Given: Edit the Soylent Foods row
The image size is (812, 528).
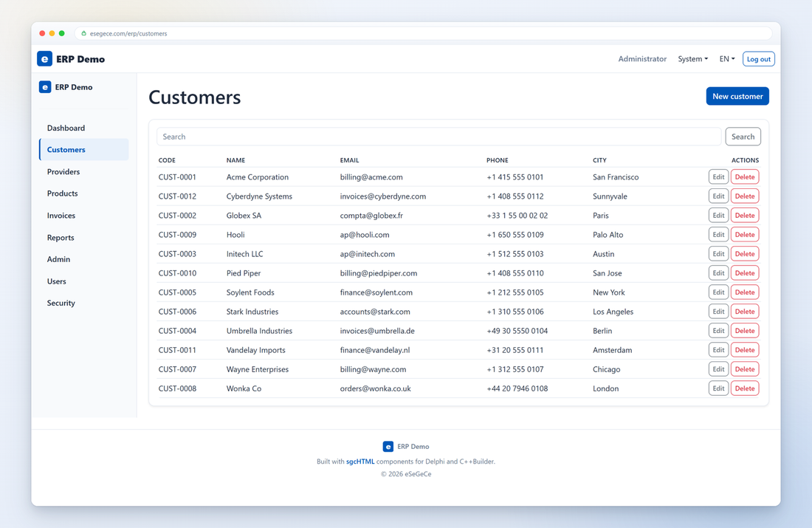Looking at the screenshot, I should click(718, 292).
